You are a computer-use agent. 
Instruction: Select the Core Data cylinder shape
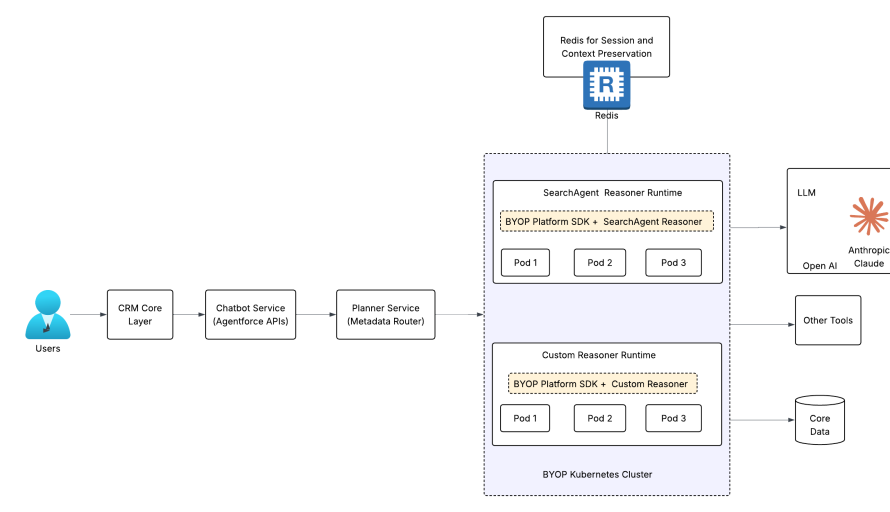coord(820,420)
